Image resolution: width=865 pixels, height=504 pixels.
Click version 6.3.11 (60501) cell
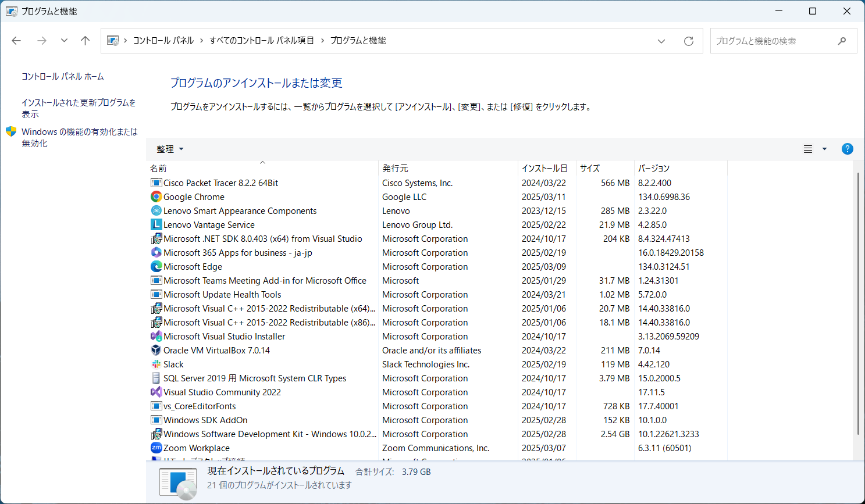[x=665, y=448]
